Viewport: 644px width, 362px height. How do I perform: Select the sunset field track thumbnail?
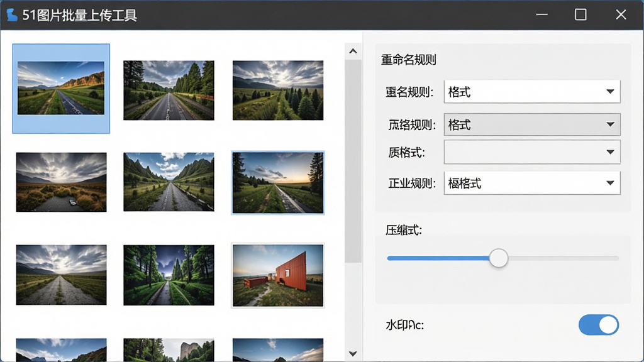(278, 183)
